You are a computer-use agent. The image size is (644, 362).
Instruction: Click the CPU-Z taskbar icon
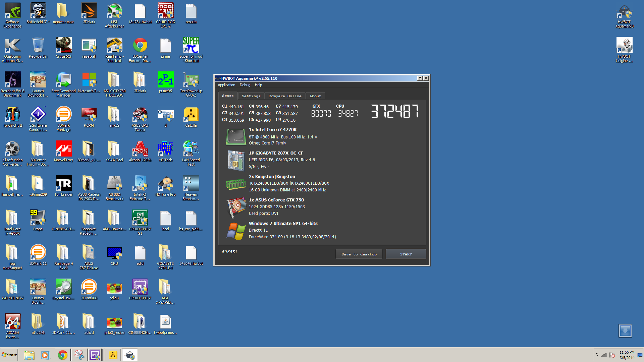coord(95,355)
